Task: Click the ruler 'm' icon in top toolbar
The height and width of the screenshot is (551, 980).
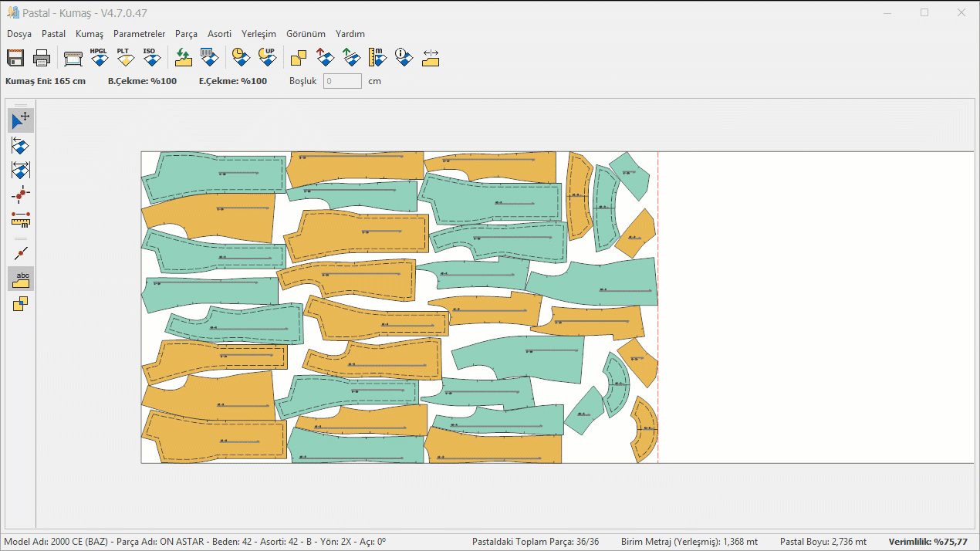Action: click(x=377, y=57)
